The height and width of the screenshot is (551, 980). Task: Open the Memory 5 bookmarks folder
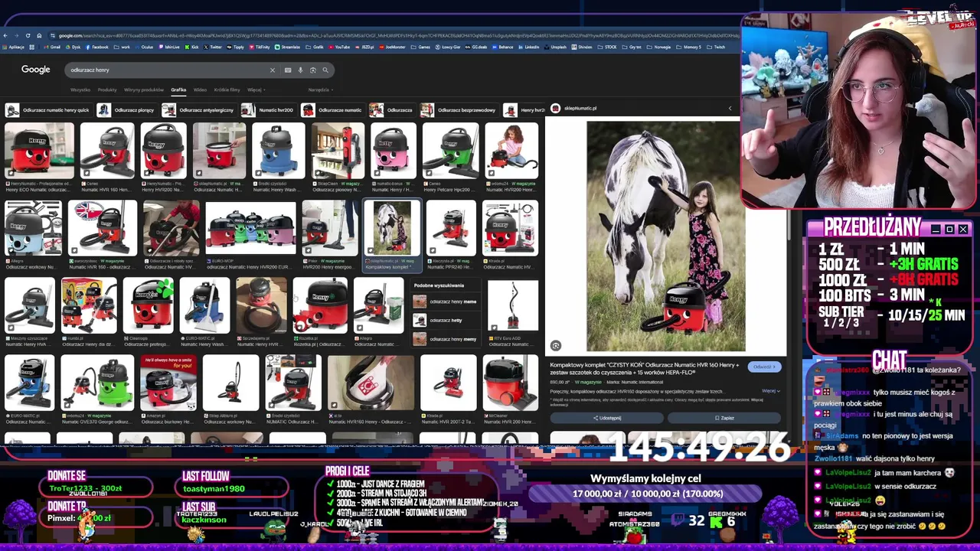point(688,47)
